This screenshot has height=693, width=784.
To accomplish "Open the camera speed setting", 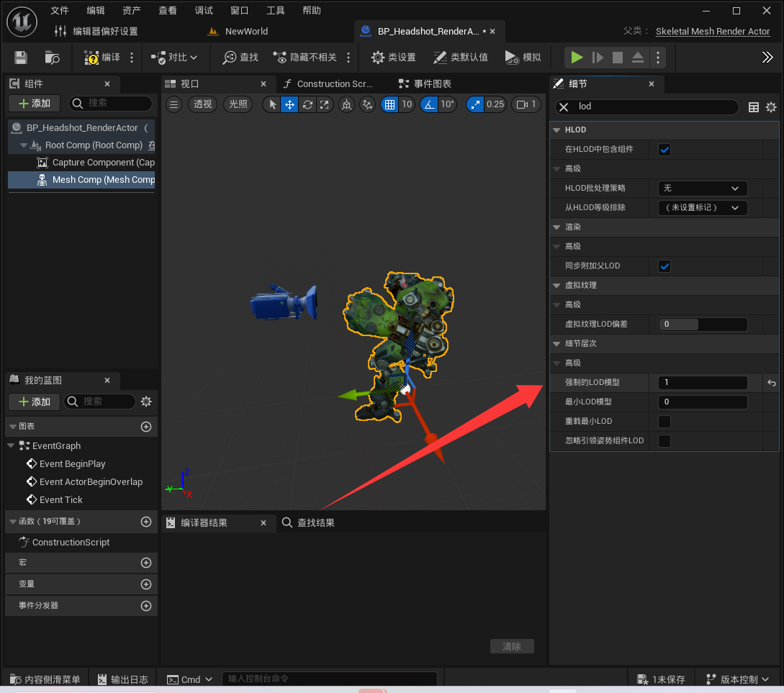I will tap(526, 104).
